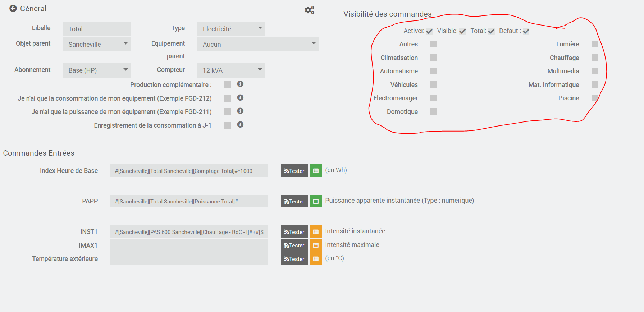Show info for Production complémentaire
Image resolution: width=644 pixels, height=312 pixels.
[240, 84]
